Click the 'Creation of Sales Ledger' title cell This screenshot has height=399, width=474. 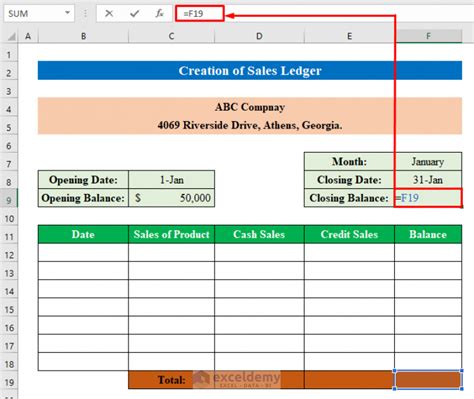[250, 70]
